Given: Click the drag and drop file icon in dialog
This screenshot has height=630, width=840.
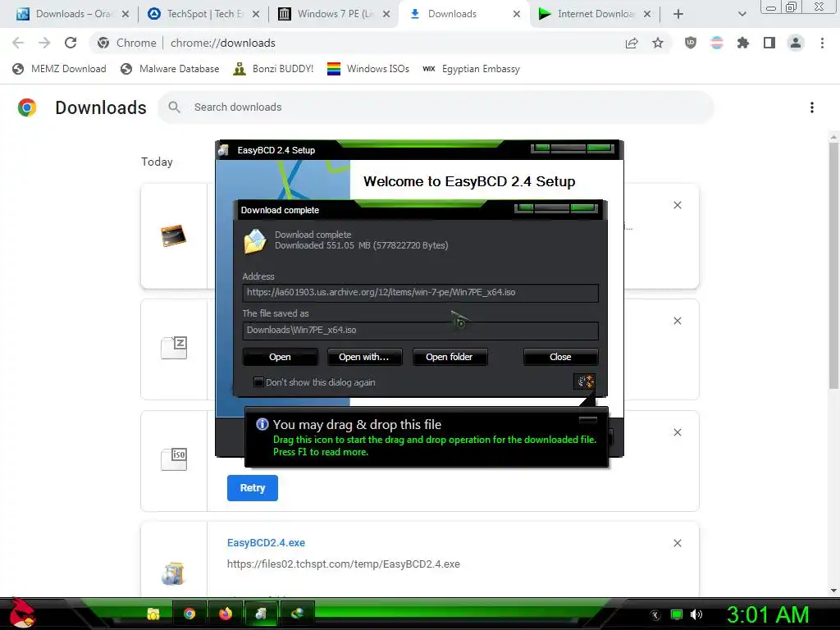Looking at the screenshot, I should (584, 381).
